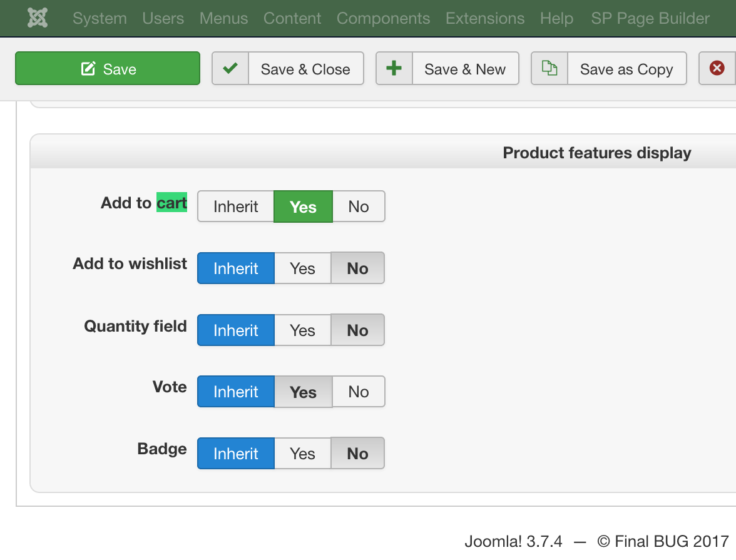Click the checkmark icon beside Save & Close
This screenshot has height=560, width=736.
[x=230, y=68]
